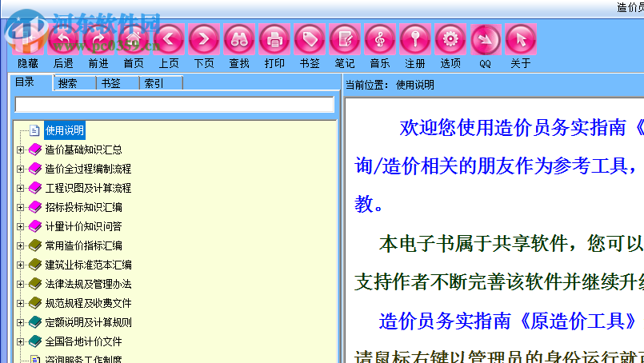Open the 关于 about icon
The image size is (644, 363).
[521, 39]
